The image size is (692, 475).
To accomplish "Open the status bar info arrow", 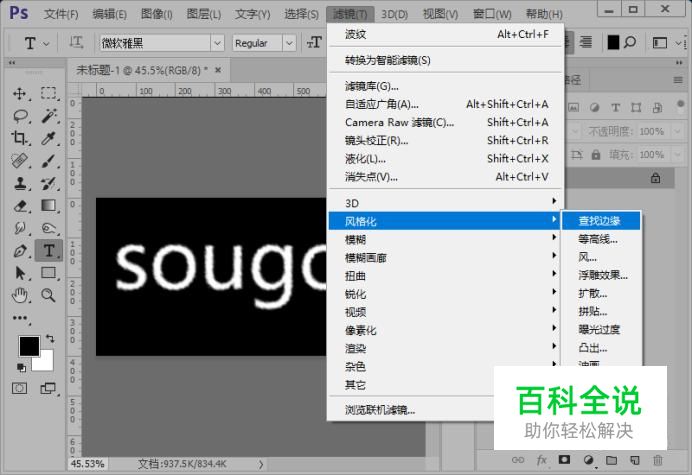I will (261, 464).
